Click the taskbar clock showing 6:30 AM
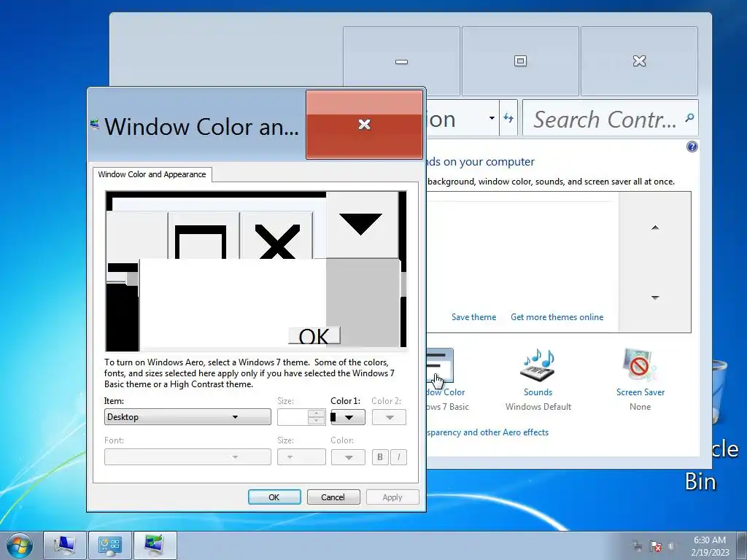Screen dimensions: 747x560 point(710,545)
